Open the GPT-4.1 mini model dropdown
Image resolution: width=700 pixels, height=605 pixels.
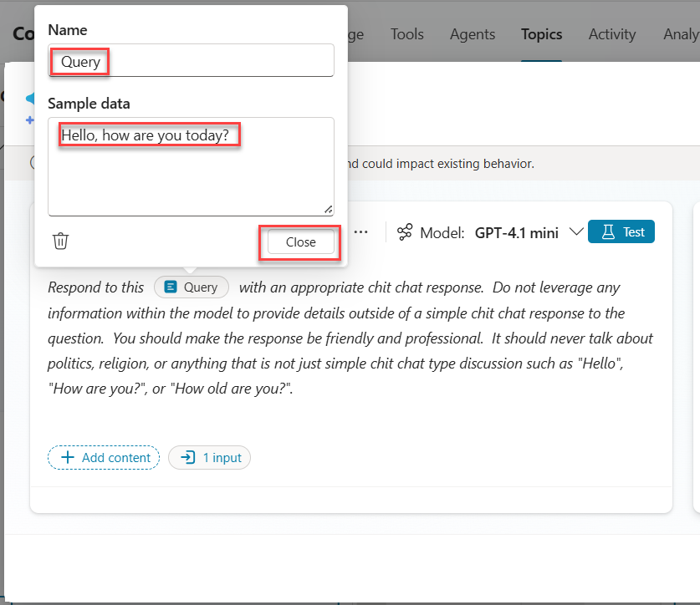[516, 232]
